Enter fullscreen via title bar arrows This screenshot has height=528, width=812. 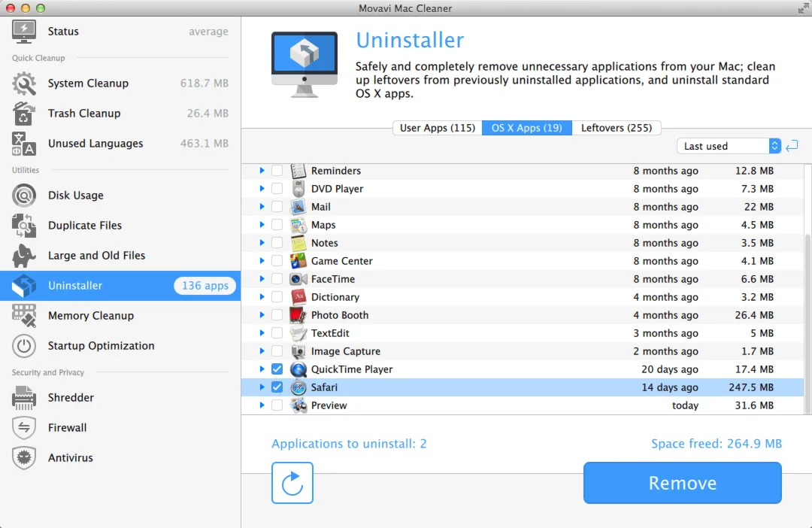[803, 8]
